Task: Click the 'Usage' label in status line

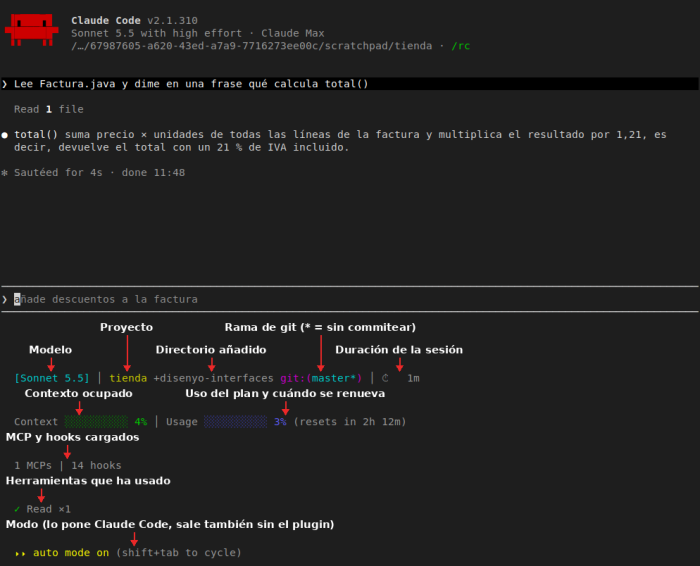Action: coord(182,422)
